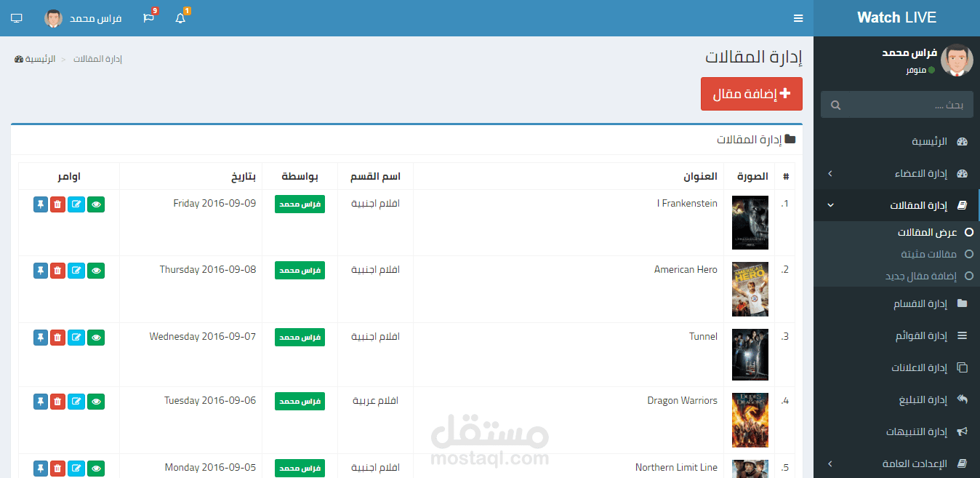Open the American Hero poster thumbnail
The height and width of the screenshot is (478, 980).
point(750,289)
